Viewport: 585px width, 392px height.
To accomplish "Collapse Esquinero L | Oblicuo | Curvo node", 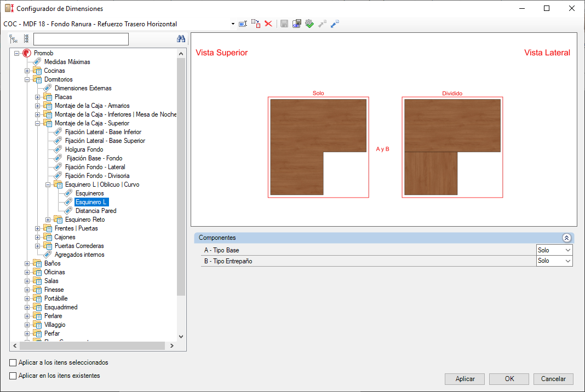I will pos(48,185).
